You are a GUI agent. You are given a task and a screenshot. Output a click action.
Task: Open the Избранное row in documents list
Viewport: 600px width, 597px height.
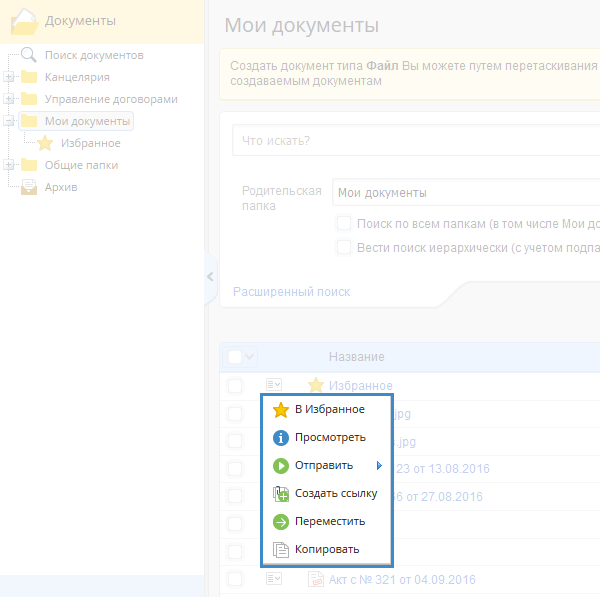click(362, 385)
